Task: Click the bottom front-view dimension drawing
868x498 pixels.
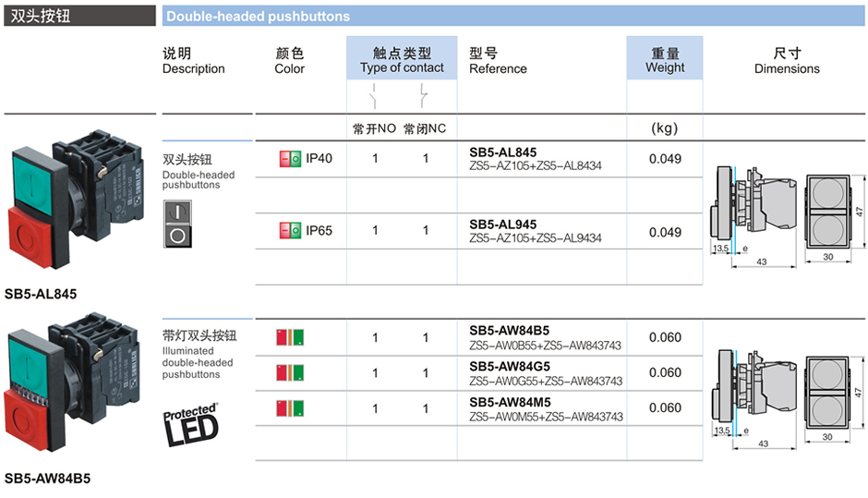Action: [x=827, y=391]
